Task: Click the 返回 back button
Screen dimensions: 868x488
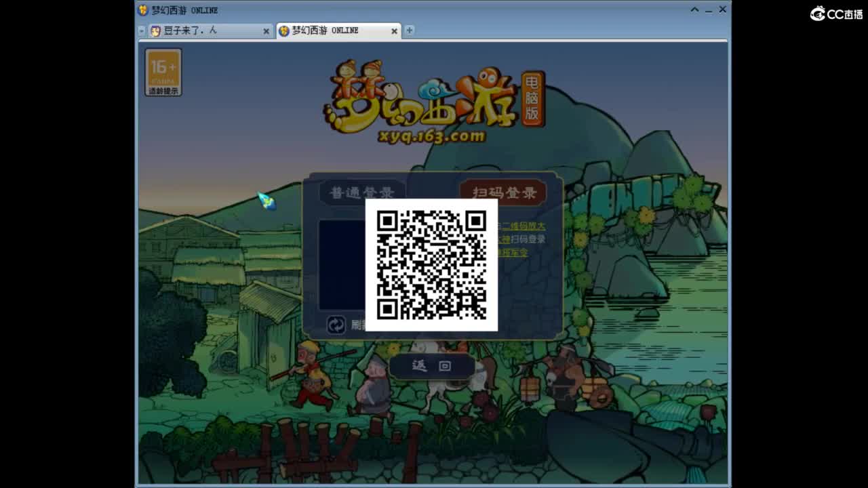Action: click(x=431, y=366)
